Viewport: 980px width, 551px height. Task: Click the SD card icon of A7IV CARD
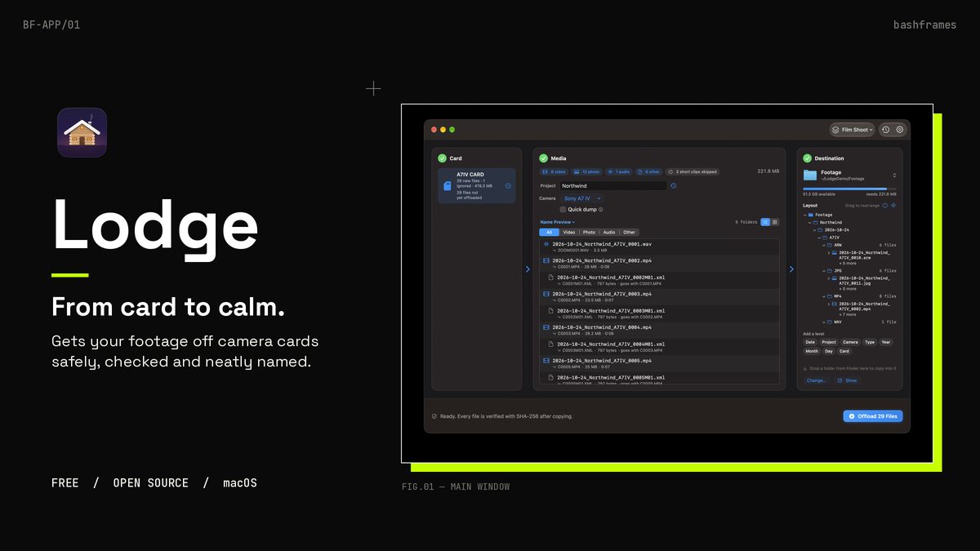click(x=448, y=186)
